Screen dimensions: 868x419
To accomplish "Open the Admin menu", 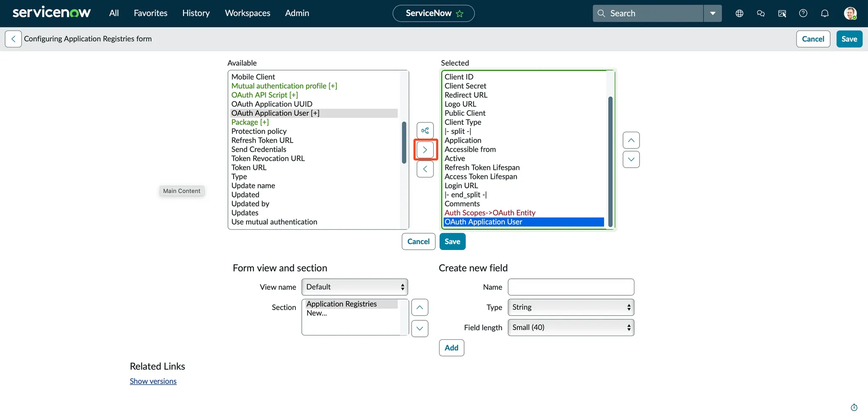I will pyautogui.click(x=297, y=13).
